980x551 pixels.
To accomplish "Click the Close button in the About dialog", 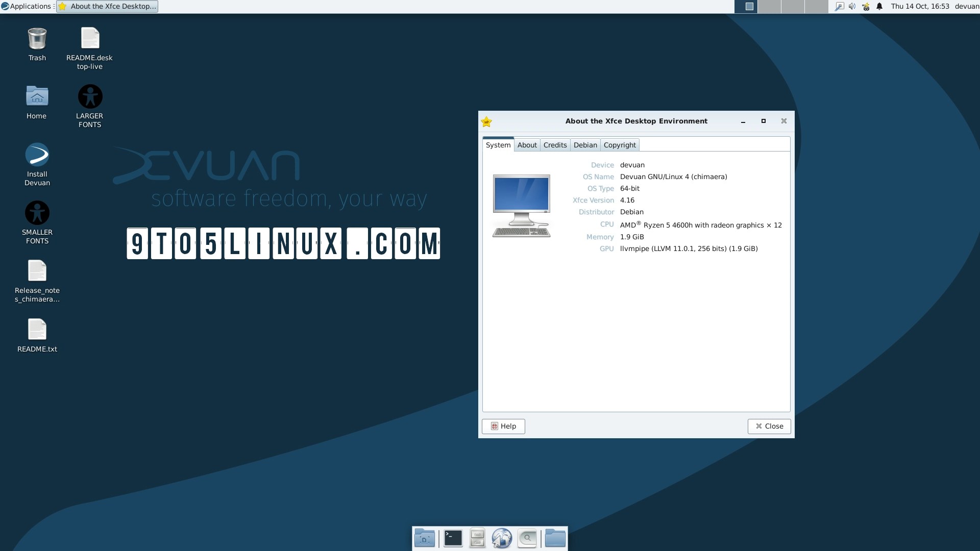I will pyautogui.click(x=769, y=426).
